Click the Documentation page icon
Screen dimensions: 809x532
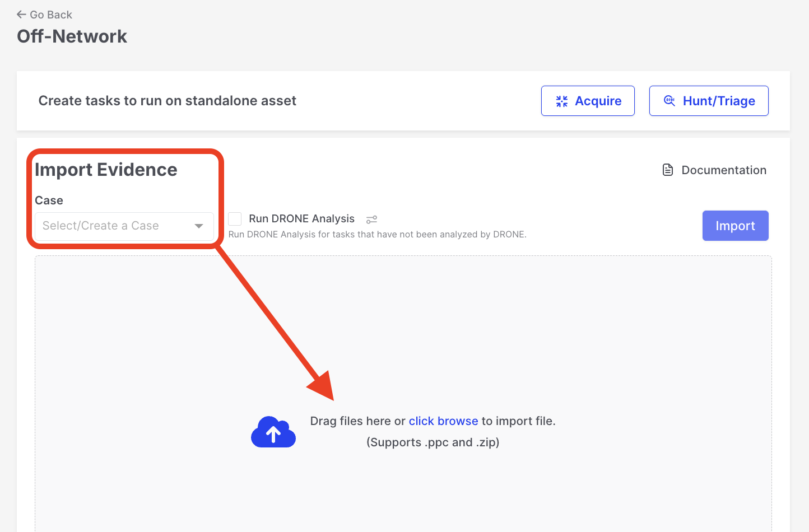[667, 170]
